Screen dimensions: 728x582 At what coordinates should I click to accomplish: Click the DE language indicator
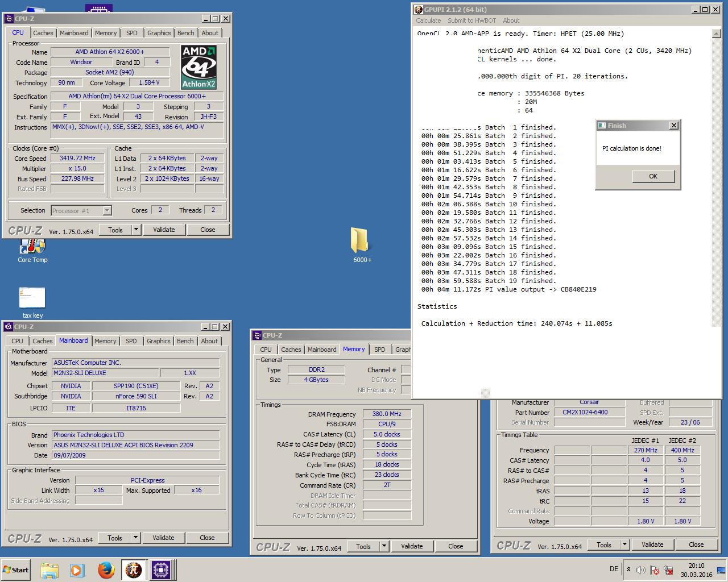click(614, 569)
